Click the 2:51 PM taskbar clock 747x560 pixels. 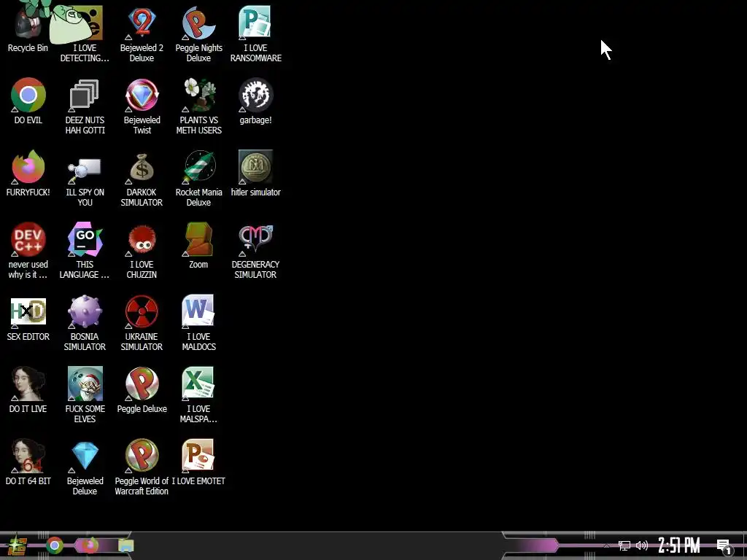pos(679,545)
